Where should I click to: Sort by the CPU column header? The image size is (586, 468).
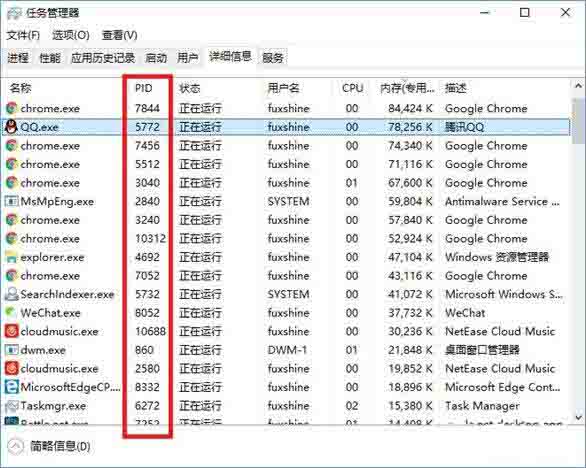coord(352,88)
